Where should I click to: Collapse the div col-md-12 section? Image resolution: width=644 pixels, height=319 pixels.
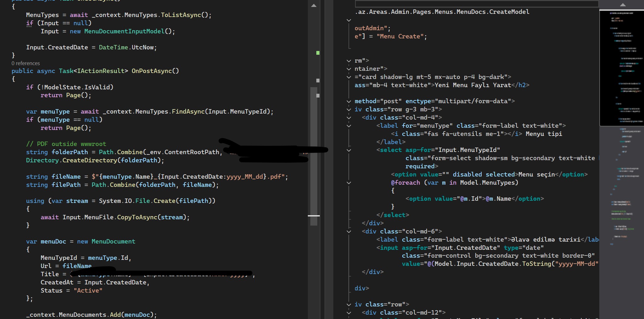click(x=349, y=313)
